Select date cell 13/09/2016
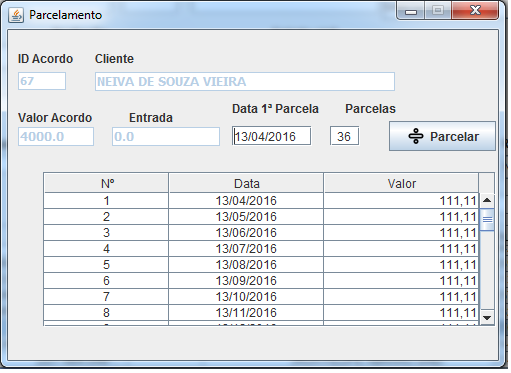Image resolution: width=511 pixels, height=373 pixels. pyautogui.click(x=246, y=281)
